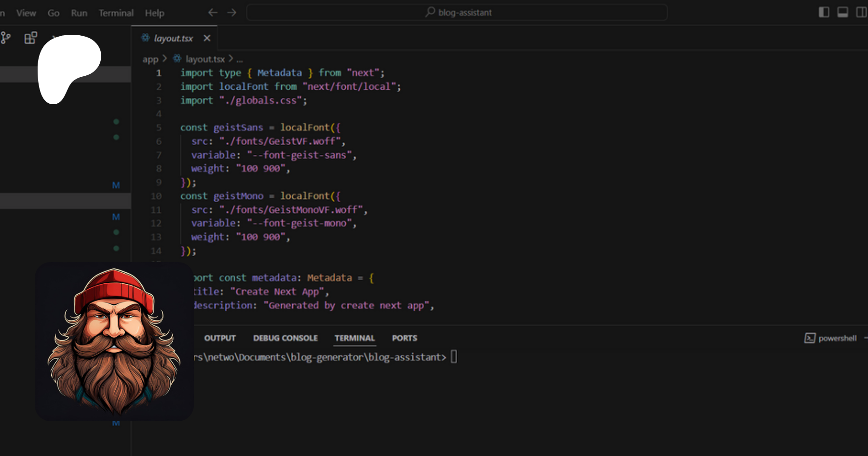The height and width of the screenshot is (456, 868).
Task: Go forward with the right arrow
Action: tap(232, 13)
